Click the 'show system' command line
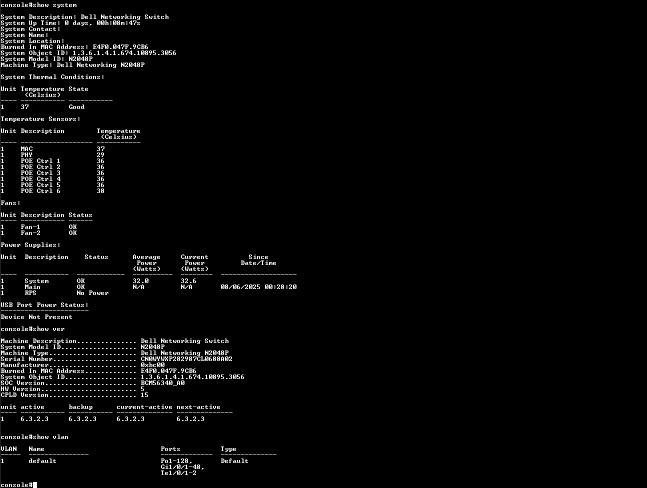Screen dimensions: 647x488 click(x=39, y=5)
